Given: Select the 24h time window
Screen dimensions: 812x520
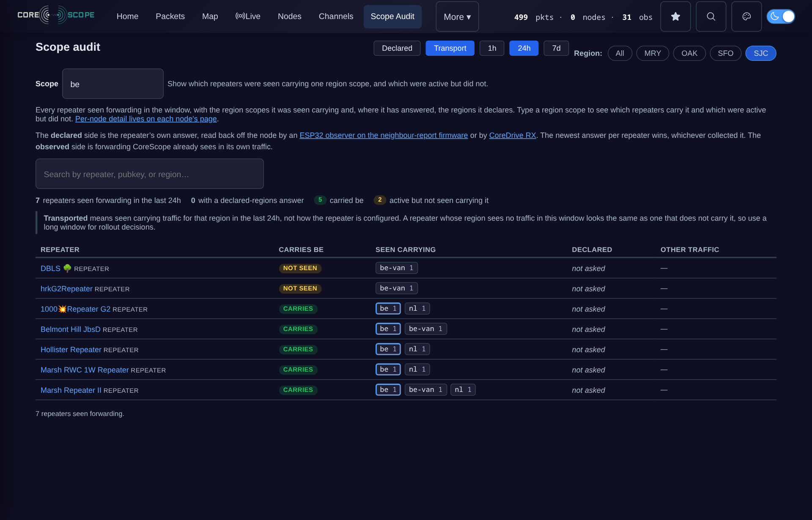Looking at the screenshot, I should 524,48.
